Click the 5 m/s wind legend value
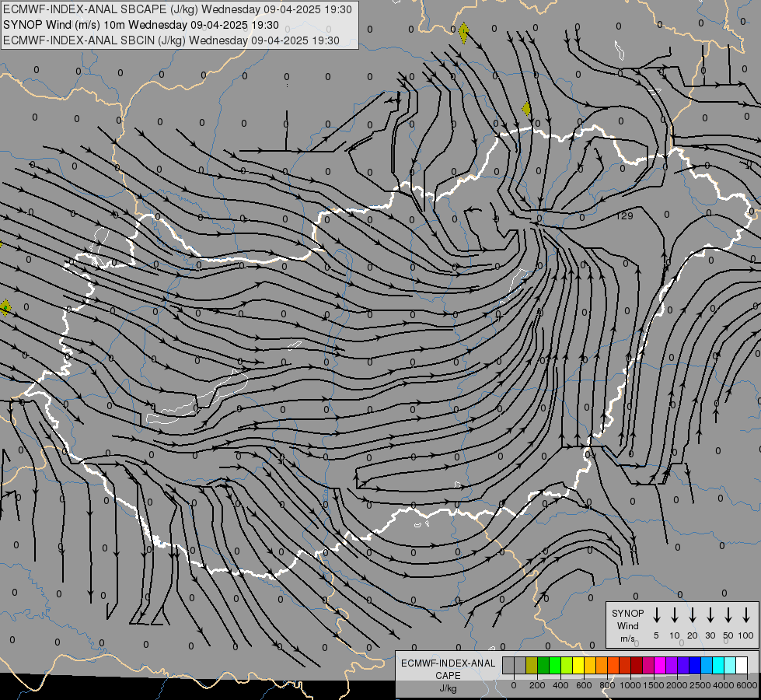The image size is (761, 700). (x=656, y=635)
